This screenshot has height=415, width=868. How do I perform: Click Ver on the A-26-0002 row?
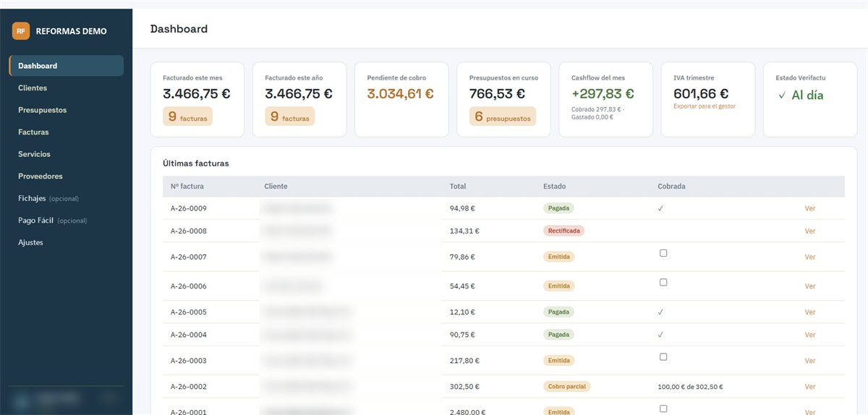[810, 387]
